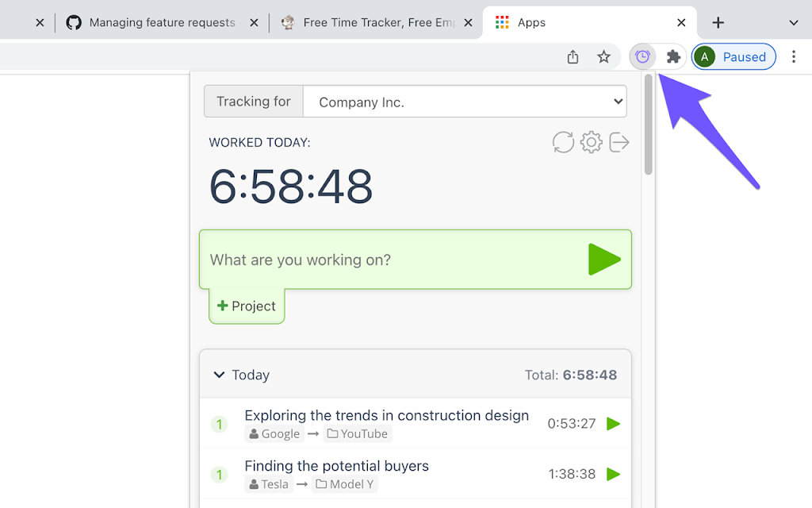Click the + Project button
The height and width of the screenshot is (508, 812).
(x=247, y=306)
